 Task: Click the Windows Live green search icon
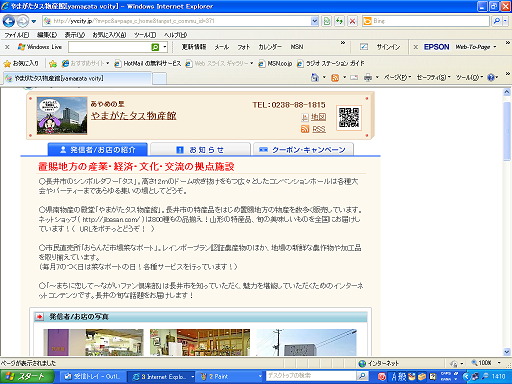coord(155,47)
